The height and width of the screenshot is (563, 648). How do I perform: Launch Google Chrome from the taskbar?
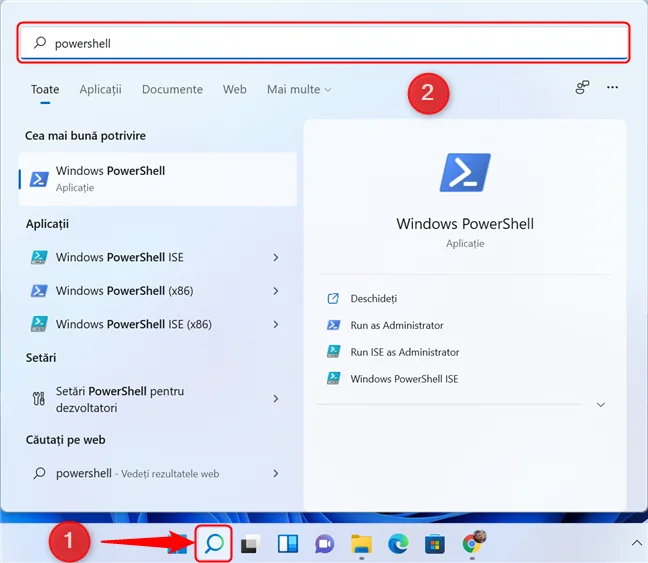click(x=473, y=542)
